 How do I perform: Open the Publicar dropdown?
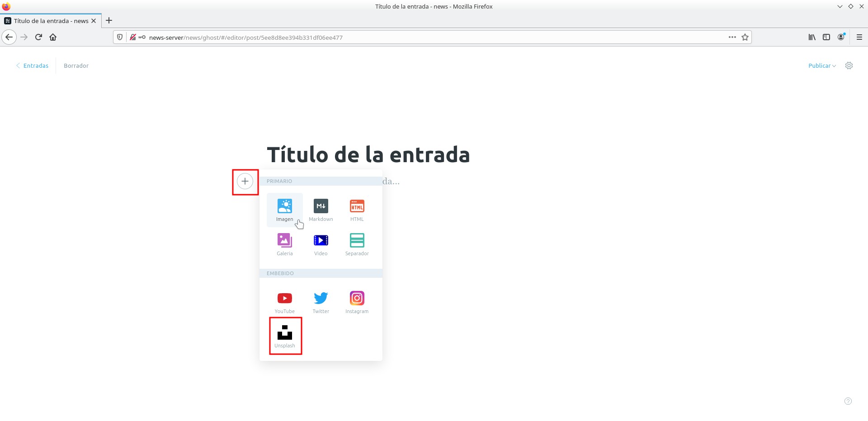(x=821, y=66)
